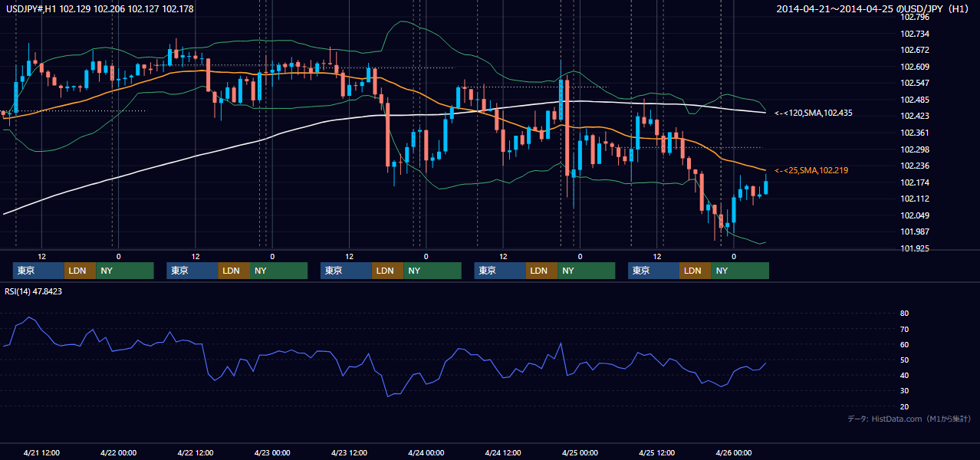Click the '4/21 12:00' time axis label

pos(42,452)
